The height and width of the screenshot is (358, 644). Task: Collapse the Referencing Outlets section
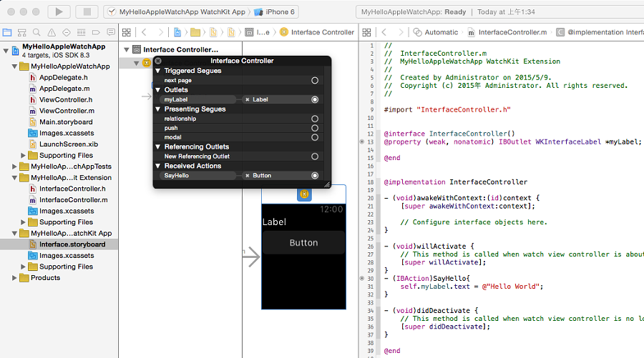157,146
